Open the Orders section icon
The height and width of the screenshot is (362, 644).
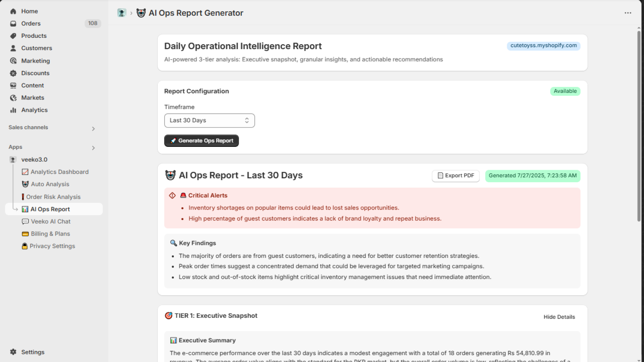pyautogui.click(x=13, y=23)
